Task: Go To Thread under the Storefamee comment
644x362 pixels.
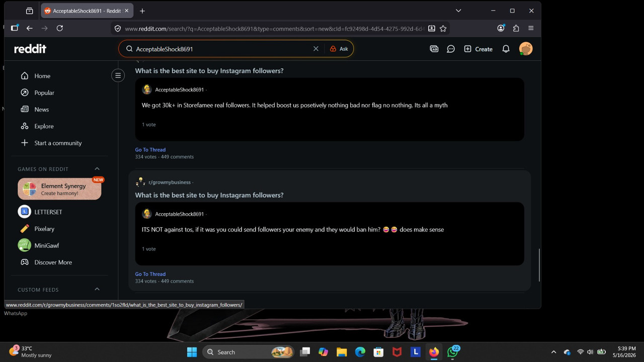Action: (150, 150)
